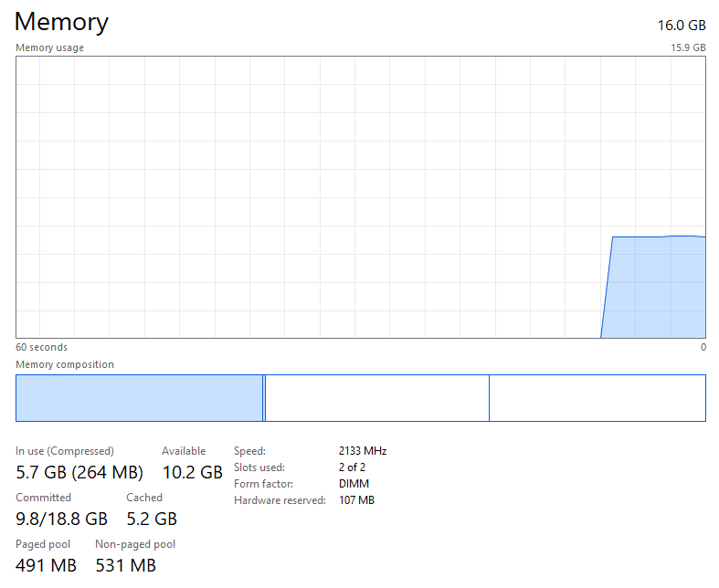Select the 15.9 GB graph maximum label
Image resolution: width=719 pixels, height=588 pixels.
pos(688,47)
